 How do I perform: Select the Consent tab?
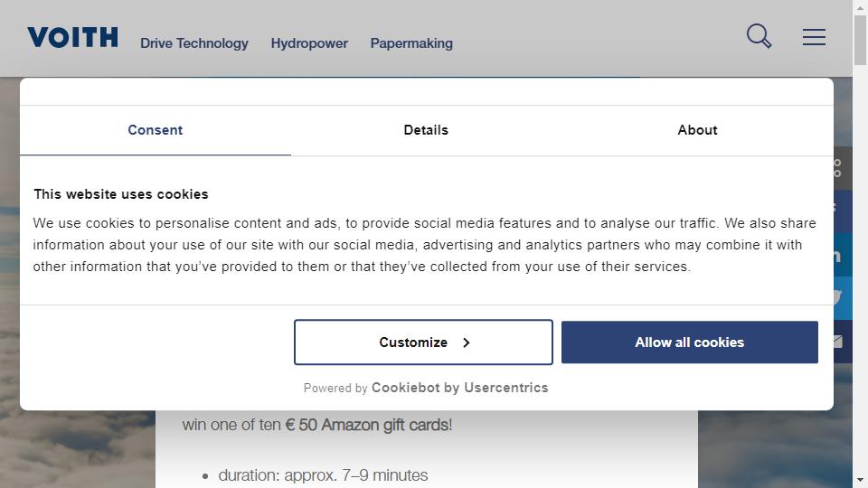tap(156, 130)
